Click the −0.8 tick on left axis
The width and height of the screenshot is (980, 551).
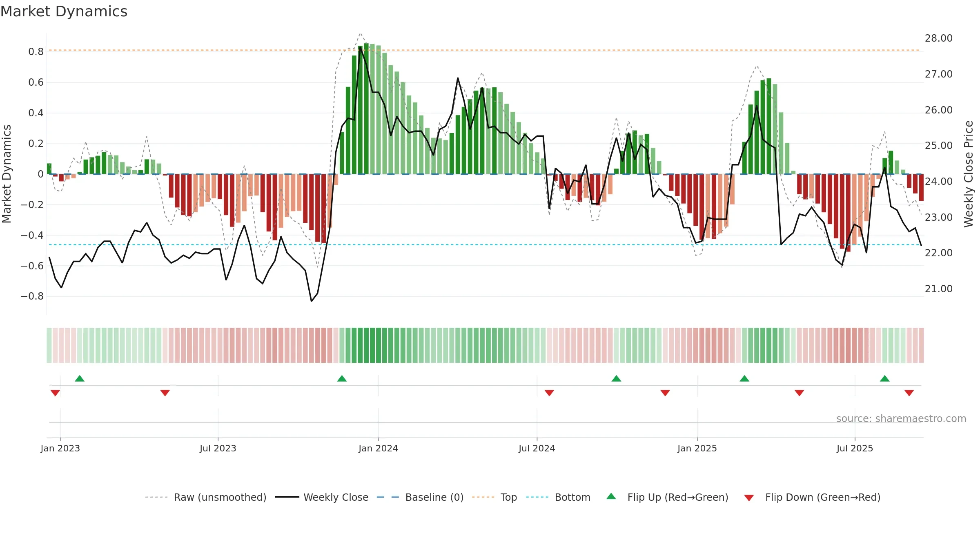point(32,296)
